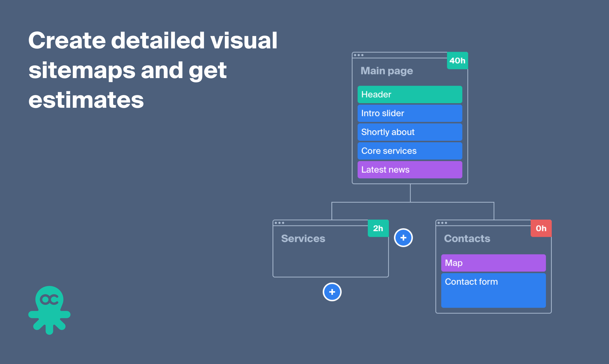
Task: Click the red 0h badge on Contacts
Action: pyautogui.click(x=541, y=228)
